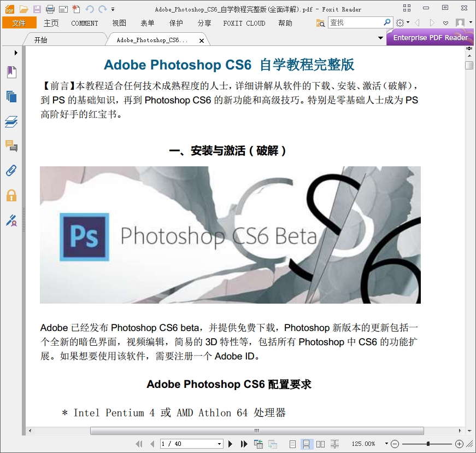
Task: Click the magnifier icon in search box
Action: pos(387,22)
